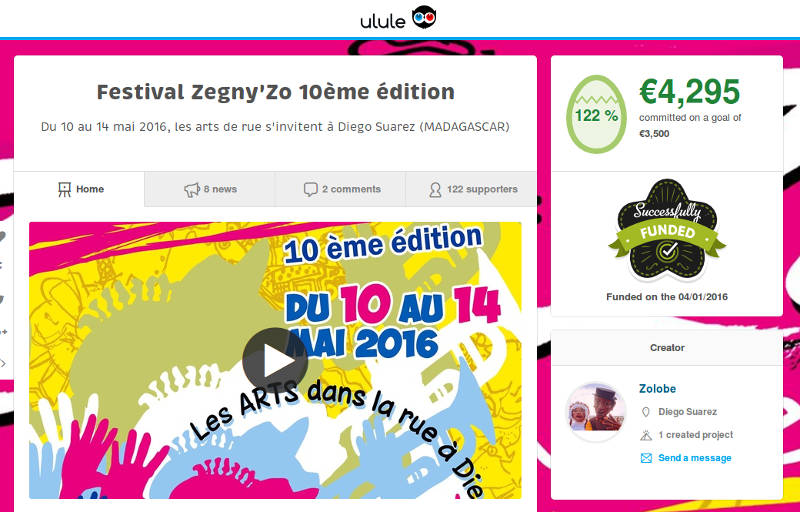
Task: Open the 2 comments tab
Action: tap(340, 189)
